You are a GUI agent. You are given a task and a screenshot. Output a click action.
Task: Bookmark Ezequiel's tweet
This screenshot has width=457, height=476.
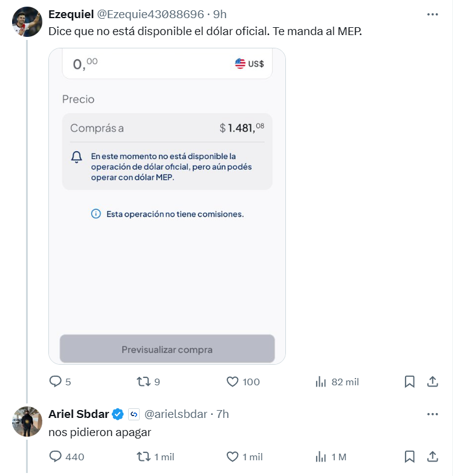409,382
